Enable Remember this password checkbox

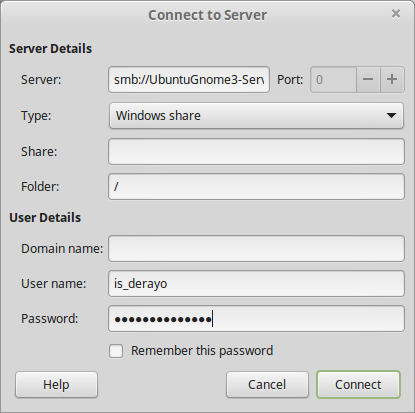116,351
